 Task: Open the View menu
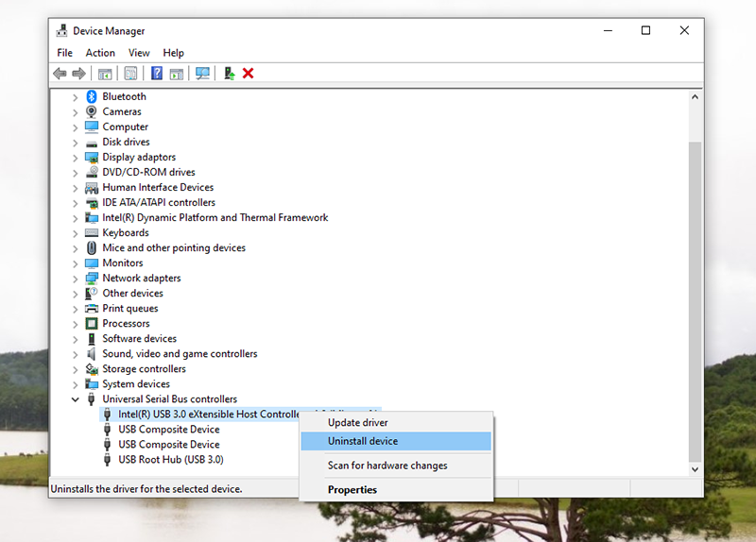[x=139, y=53]
